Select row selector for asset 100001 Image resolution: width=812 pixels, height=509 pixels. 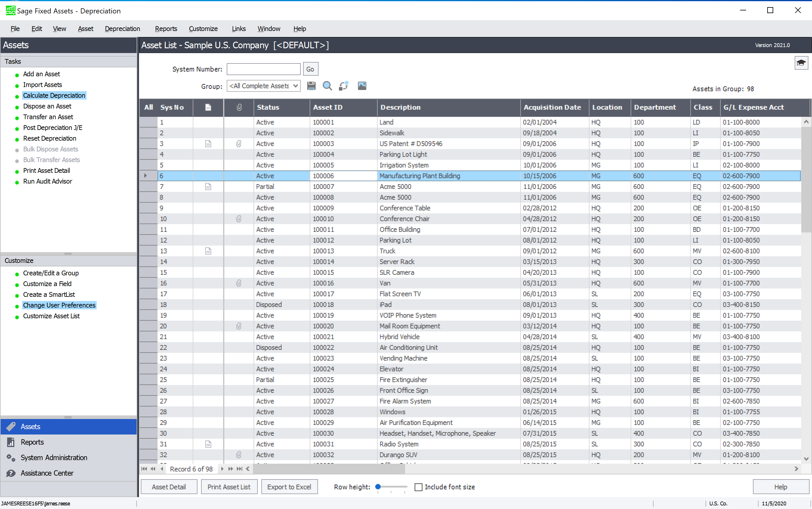coord(148,122)
